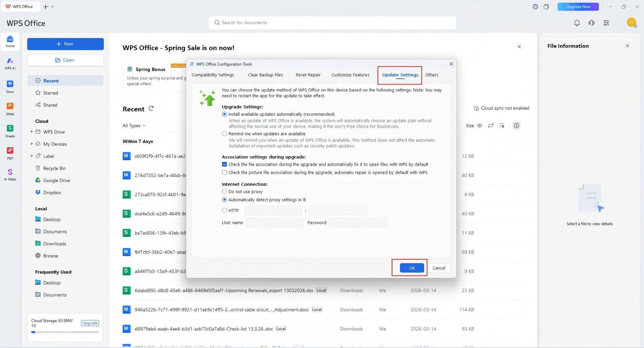The image size is (644, 348).
Task: Close the WPS Office Configuration Tools dialog
Action: (x=451, y=64)
